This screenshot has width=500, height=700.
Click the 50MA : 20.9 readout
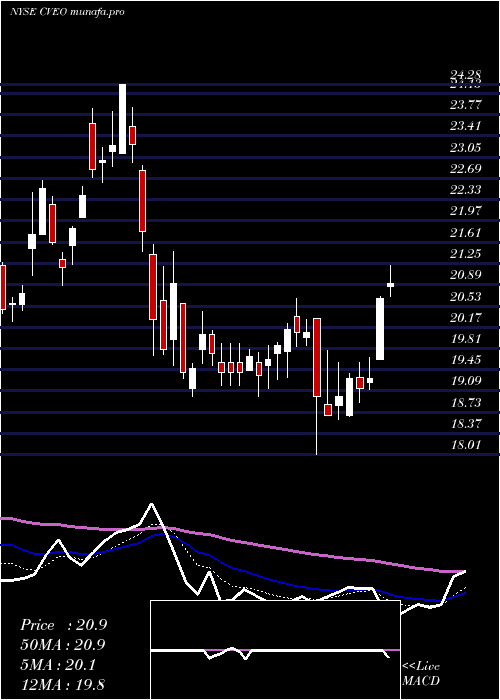point(63,645)
